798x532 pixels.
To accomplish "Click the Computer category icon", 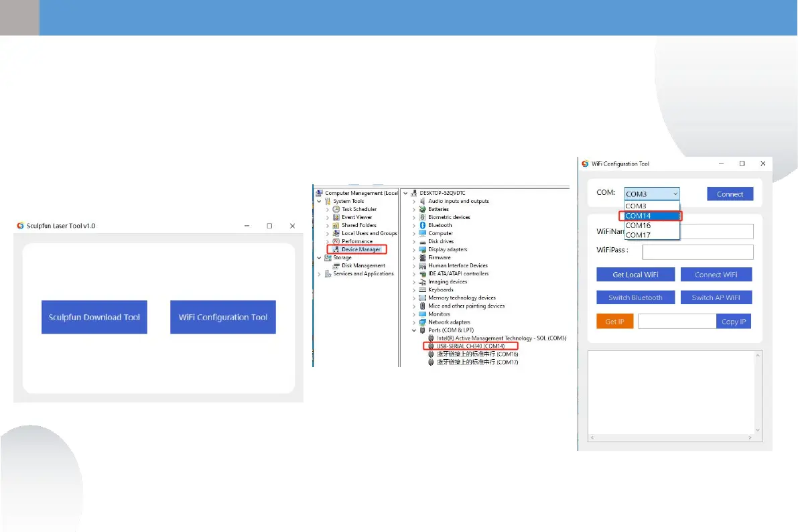I will tap(422, 233).
